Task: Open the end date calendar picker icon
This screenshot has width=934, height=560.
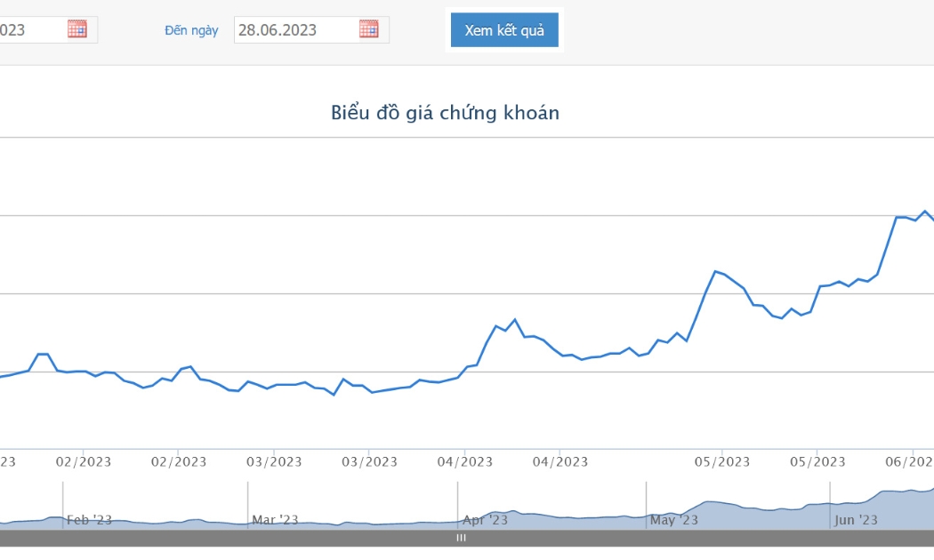Action: 369,29
